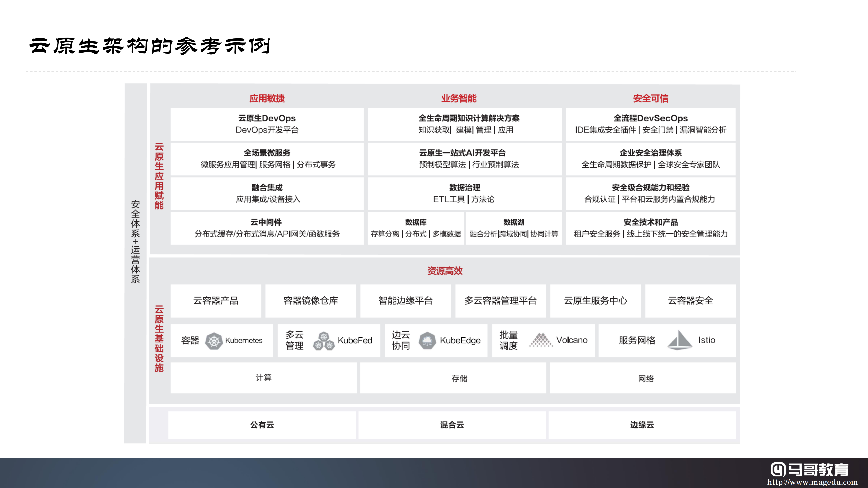This screenshot has width=868, height=488.
Task: Click the Kubernetes helm wheel logo
Action: click(x=214, y=341)
